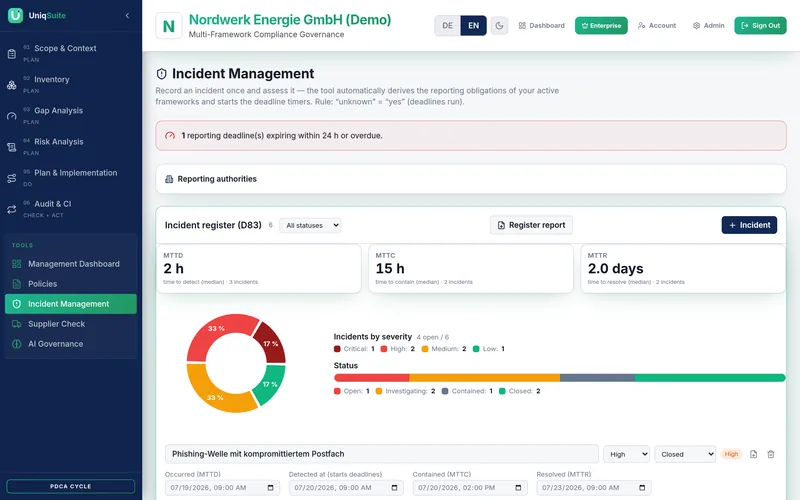Toggle dark mode moon icon

[499, 26]
